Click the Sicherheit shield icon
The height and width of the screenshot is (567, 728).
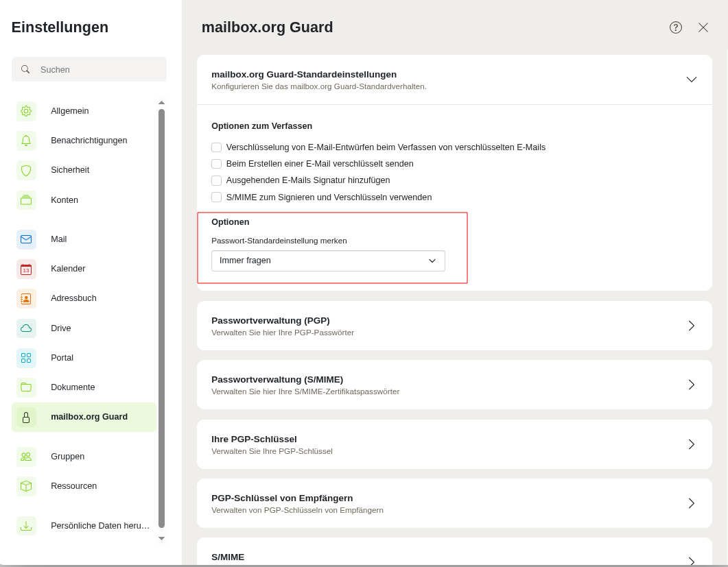click(26, 170)
